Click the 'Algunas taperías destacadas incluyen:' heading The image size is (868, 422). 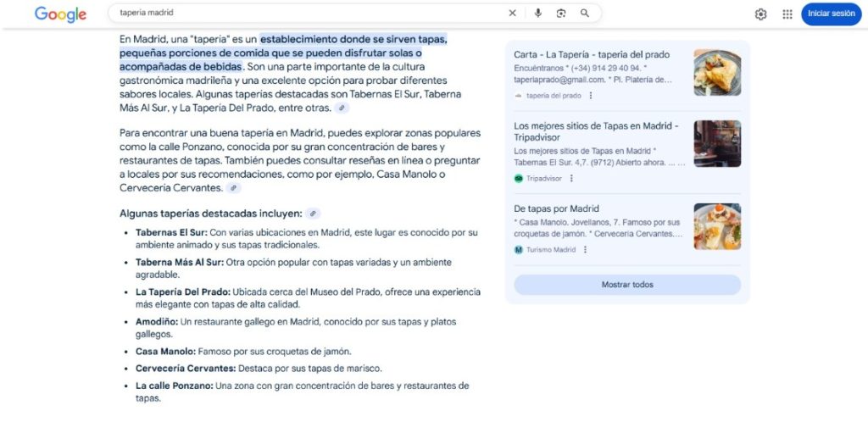(x=211, y=214)
